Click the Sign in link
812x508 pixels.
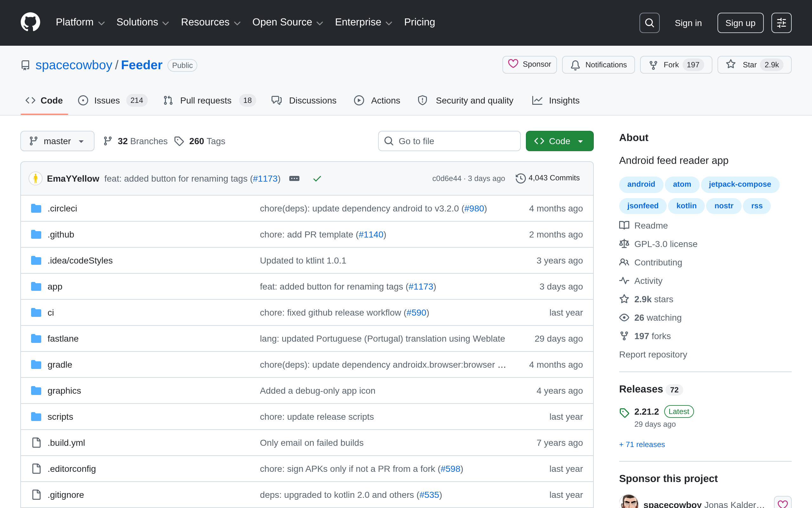pyautogui.click(x=688, y=23)
